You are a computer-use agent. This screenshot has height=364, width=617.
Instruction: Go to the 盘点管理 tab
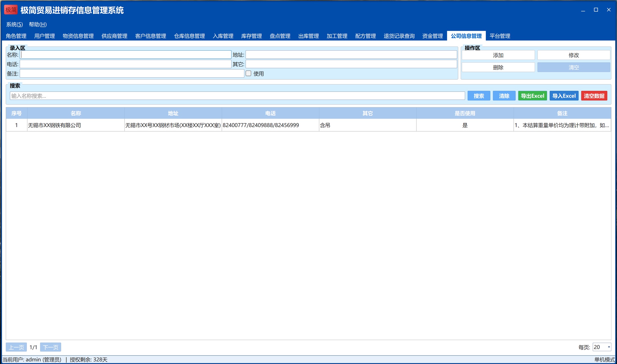click(x=280, y=36)
